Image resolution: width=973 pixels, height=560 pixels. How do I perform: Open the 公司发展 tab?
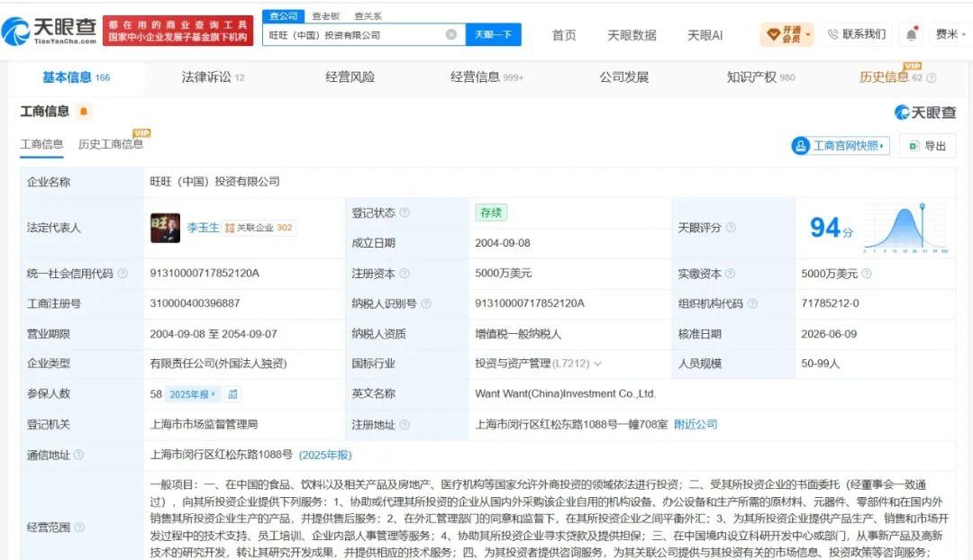pos(623,77)
